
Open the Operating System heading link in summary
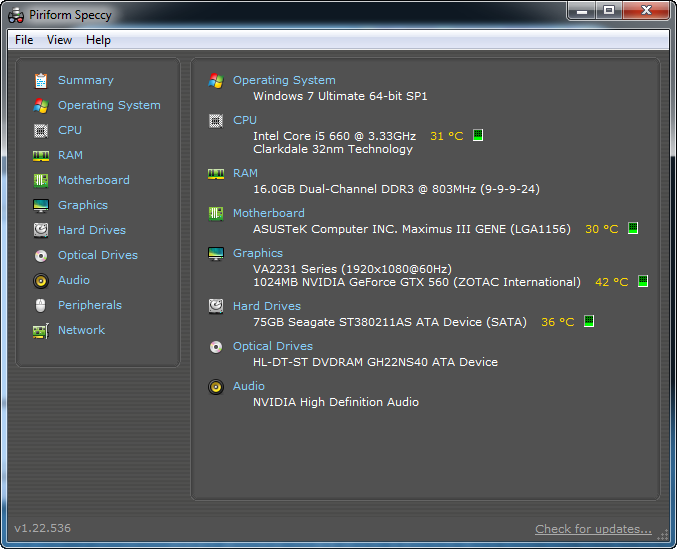coord(284,80)
